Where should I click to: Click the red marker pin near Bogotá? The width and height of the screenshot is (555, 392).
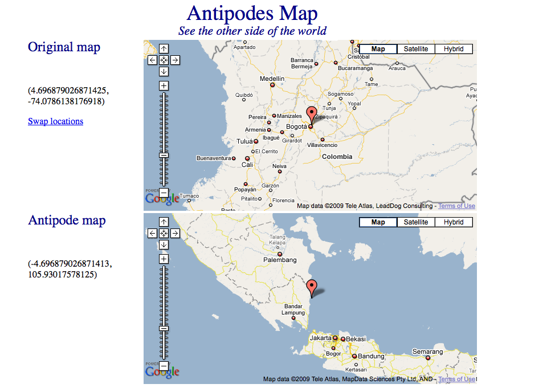[x=311, y=113]
